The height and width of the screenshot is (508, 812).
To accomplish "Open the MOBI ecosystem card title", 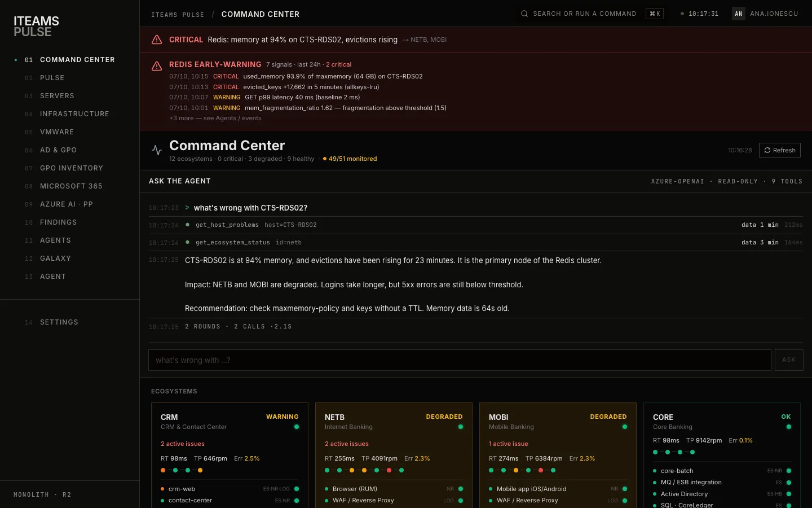I will [498, 417].
